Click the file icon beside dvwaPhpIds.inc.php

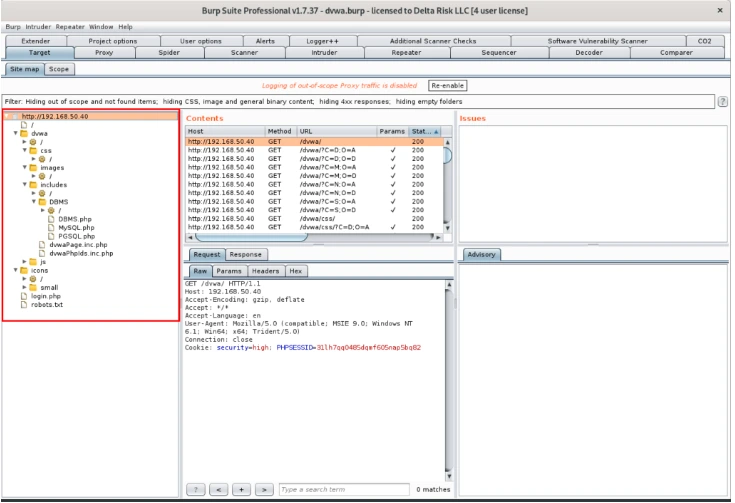pyautogui.click(x=42, y=253)
